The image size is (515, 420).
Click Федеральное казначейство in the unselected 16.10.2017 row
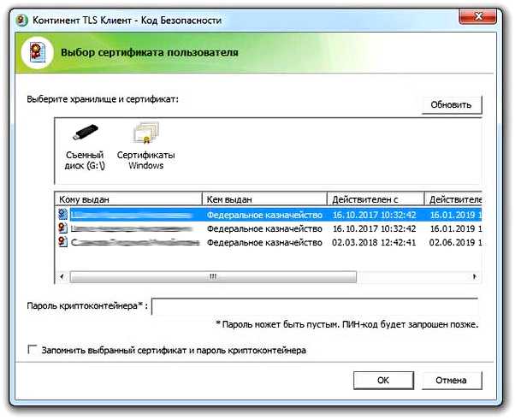(x=264, y=228)
